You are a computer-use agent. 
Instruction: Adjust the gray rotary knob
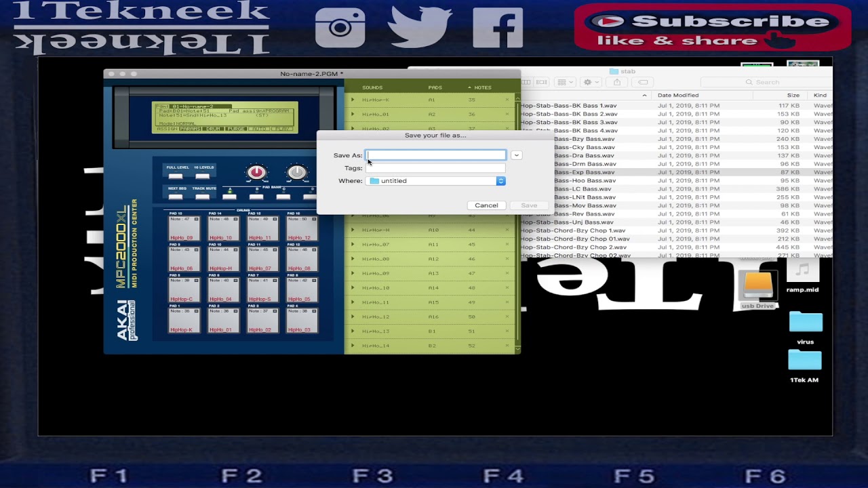[296, 173]
